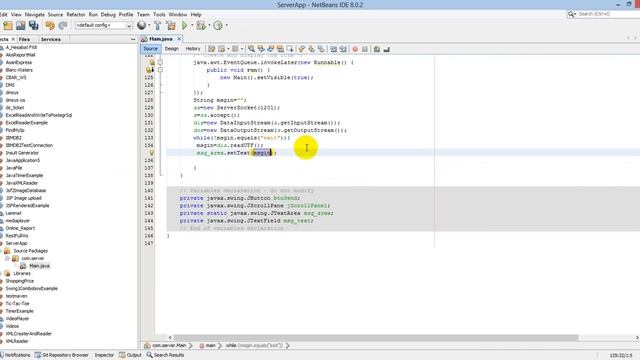Screen dimensions: 640x360
Task: Collapse code fold at run() method line
Action: (160, 70)
